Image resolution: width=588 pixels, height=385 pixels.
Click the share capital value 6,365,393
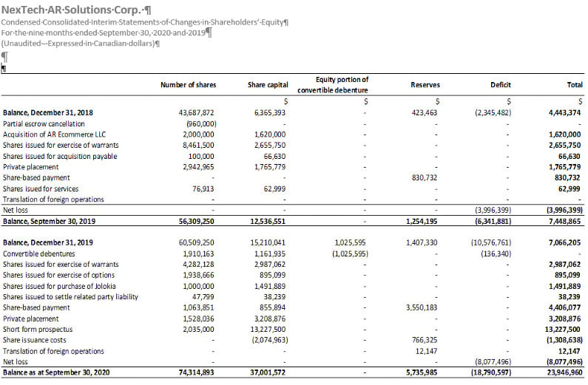[270, 113]
